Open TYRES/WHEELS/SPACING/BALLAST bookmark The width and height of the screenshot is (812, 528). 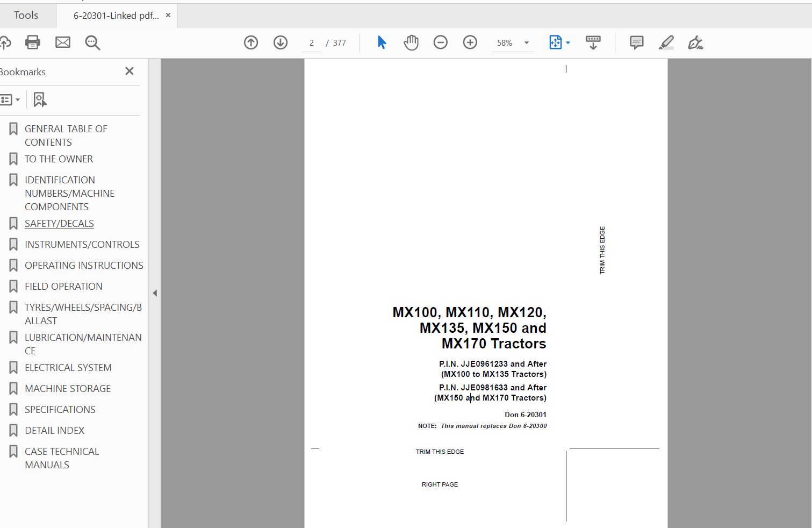click(x=83, y=314)
